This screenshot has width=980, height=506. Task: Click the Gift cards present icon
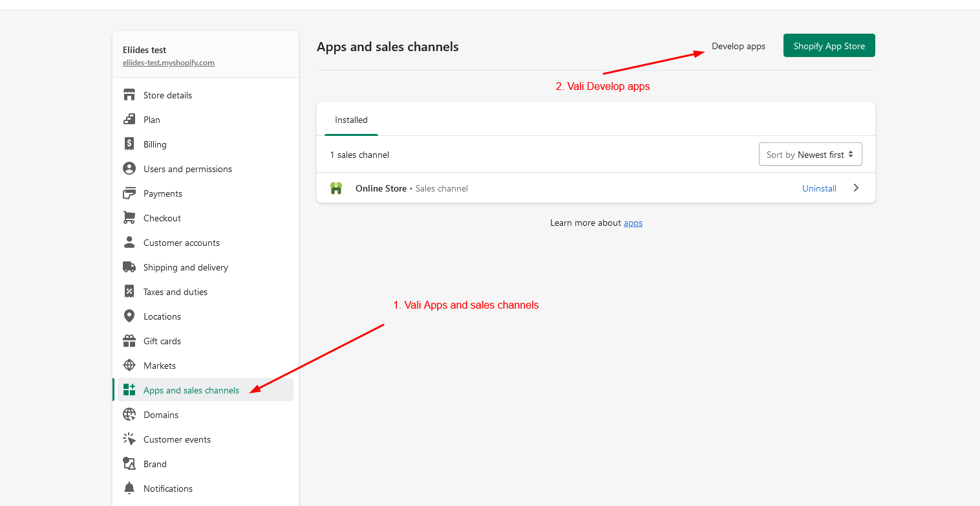(129, 341)
